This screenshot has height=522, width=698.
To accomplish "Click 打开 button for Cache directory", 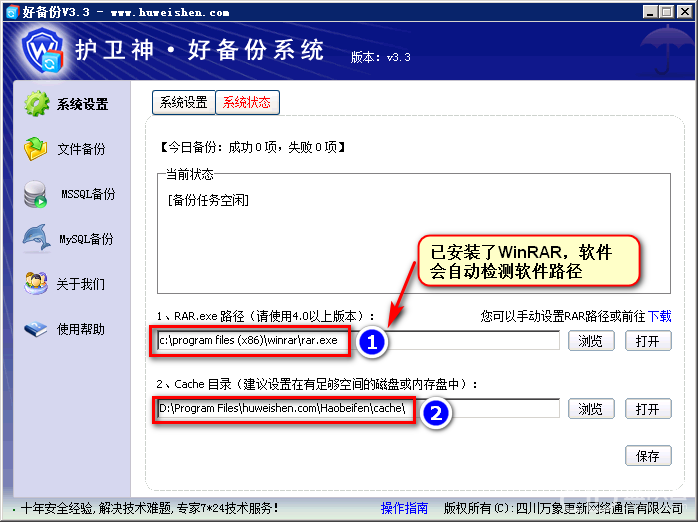I will pyautogui.click(x=648, y=409).
